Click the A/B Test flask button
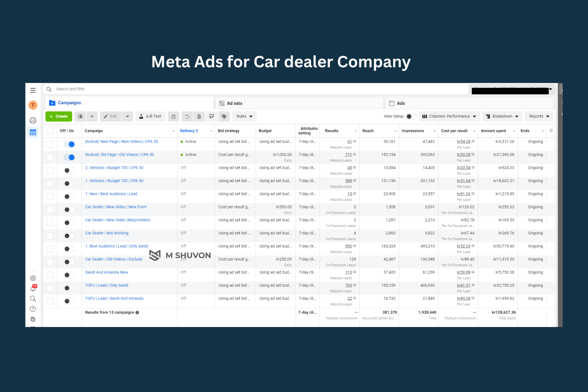The width and height of the screenshot is (588, 392). (150, 116)
